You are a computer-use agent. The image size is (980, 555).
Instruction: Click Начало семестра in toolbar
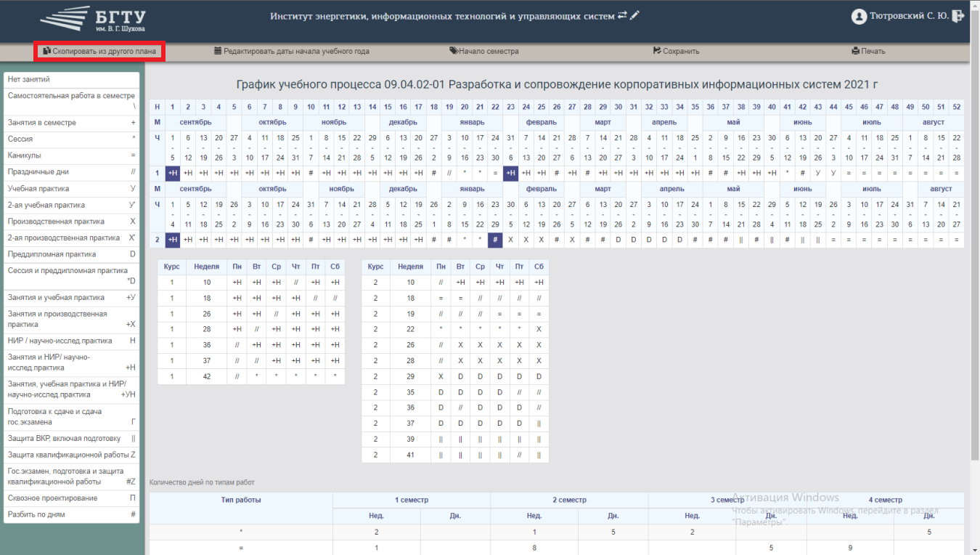tap(484, 52)
